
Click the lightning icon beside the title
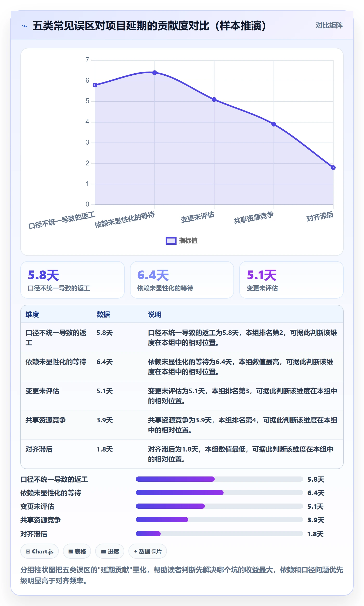tap(25, 26)
